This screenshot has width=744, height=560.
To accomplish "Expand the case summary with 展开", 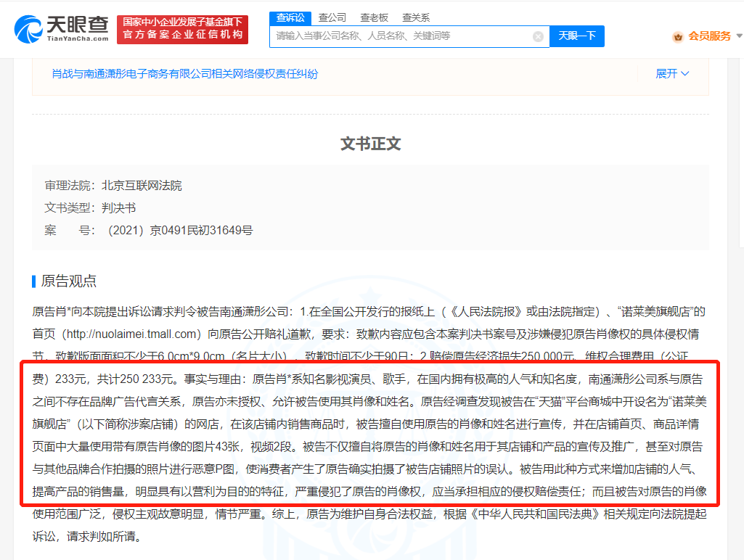I will (672, 73).
